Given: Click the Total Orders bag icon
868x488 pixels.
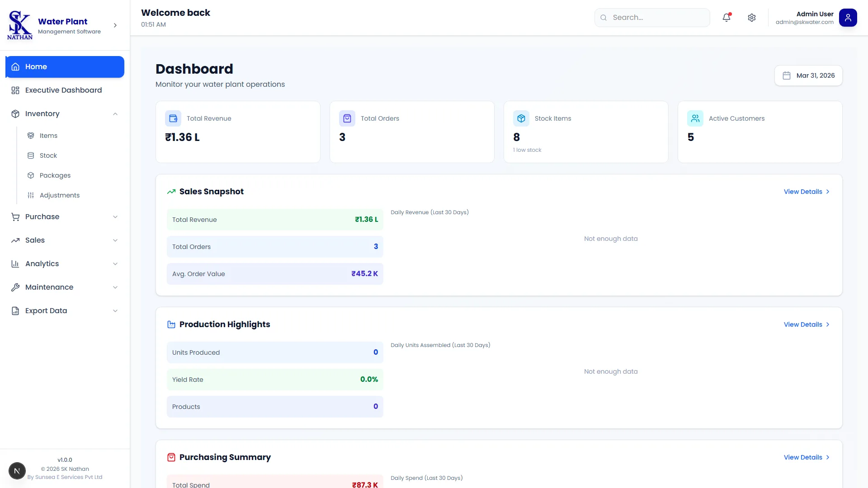Looking at the screenshot, I should [347, 118].
